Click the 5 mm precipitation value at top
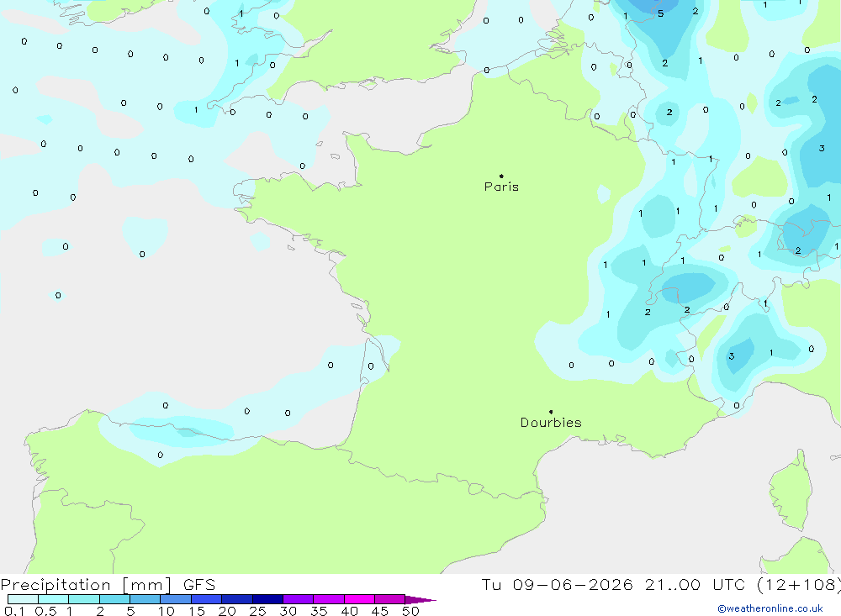The height and width of the screenshot is (616, 841). click(x=661, y=14)
